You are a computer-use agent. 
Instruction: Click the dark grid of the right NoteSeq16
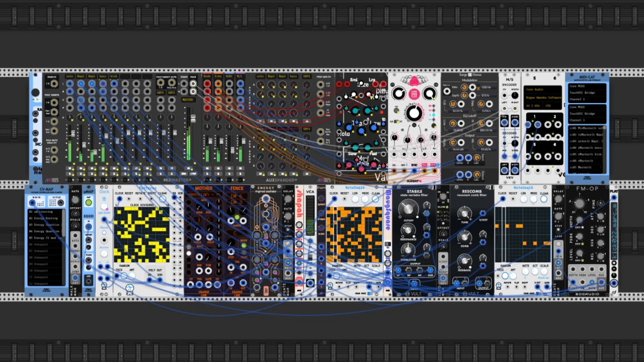[x=522, y=234]
